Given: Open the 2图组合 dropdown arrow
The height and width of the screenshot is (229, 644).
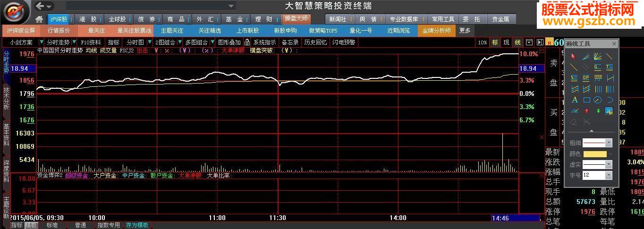Looking at the screenshot, I should tap(180, 42).
